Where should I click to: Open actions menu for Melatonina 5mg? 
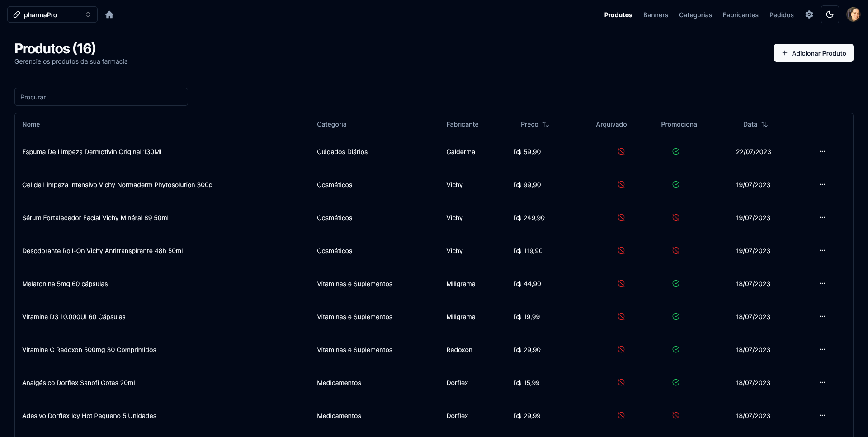[x=822, y=283]
